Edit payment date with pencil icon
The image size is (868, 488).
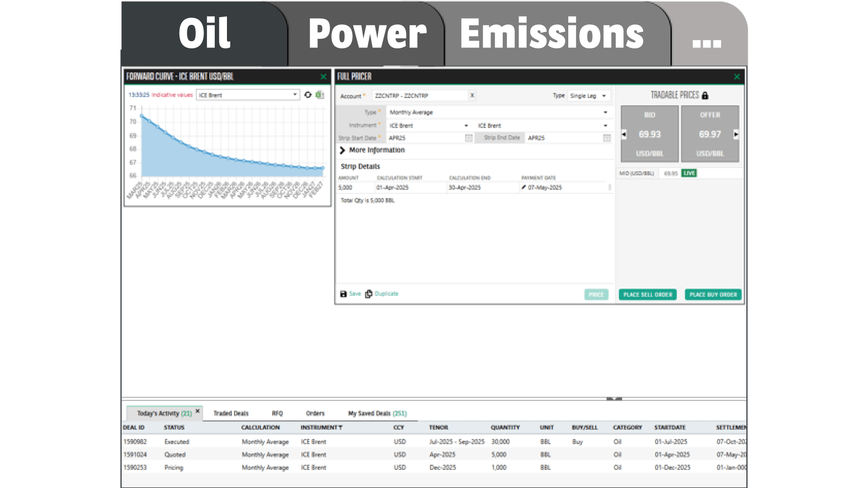point(524,187)
